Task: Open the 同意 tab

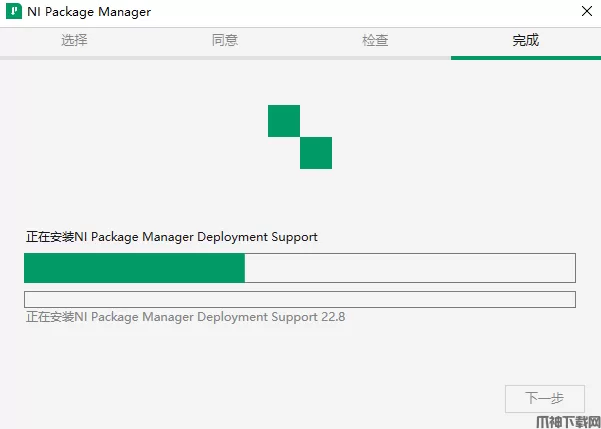Action: click(x=225, y=41)
